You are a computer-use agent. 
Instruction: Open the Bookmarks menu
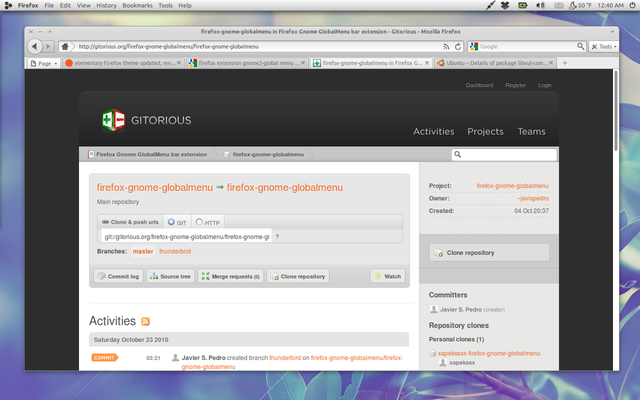pos(137,5)
